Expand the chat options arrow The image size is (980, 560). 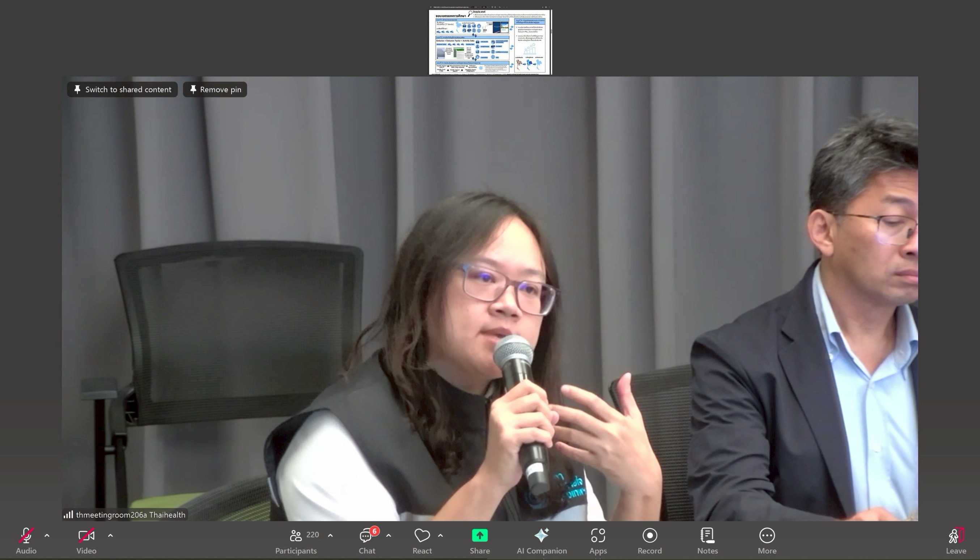389,535
